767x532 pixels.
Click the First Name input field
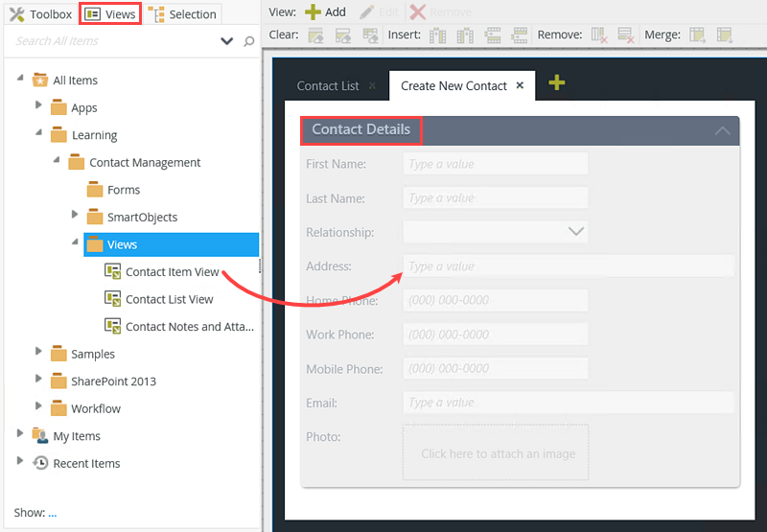point(495,164)
